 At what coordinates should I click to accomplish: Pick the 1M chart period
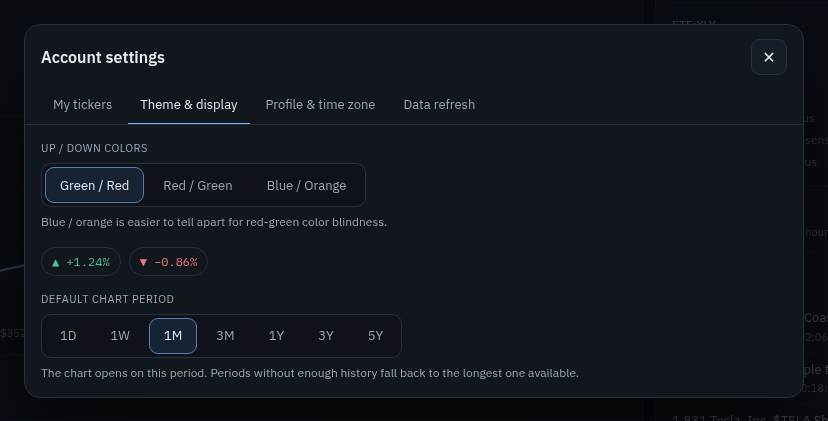pyautogui.click(x=173, y=336)
